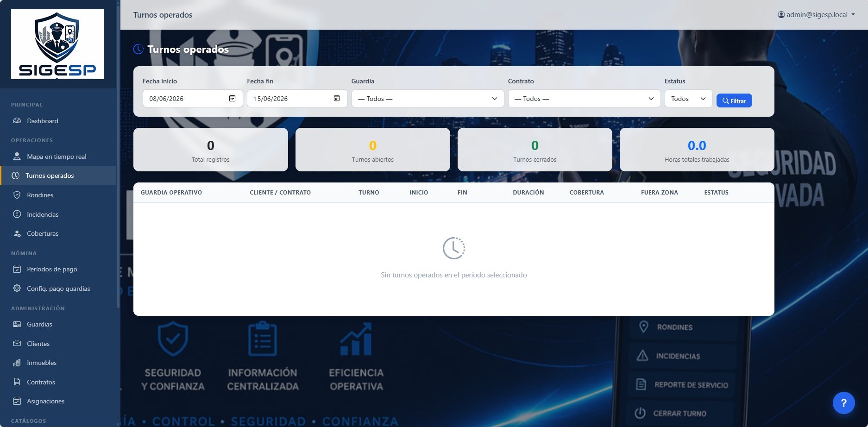Click the Dashboard speedometer icon

point(17,121)
